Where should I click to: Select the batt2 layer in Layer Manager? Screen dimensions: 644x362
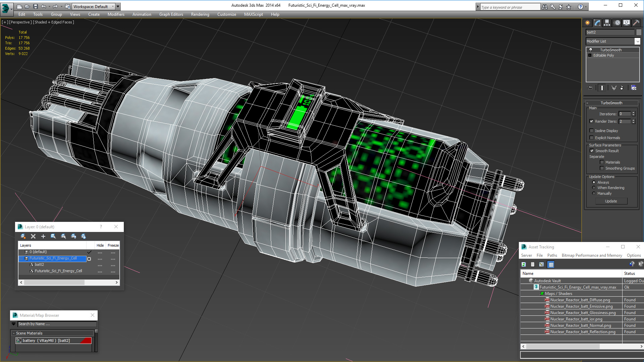pos(39,264)
